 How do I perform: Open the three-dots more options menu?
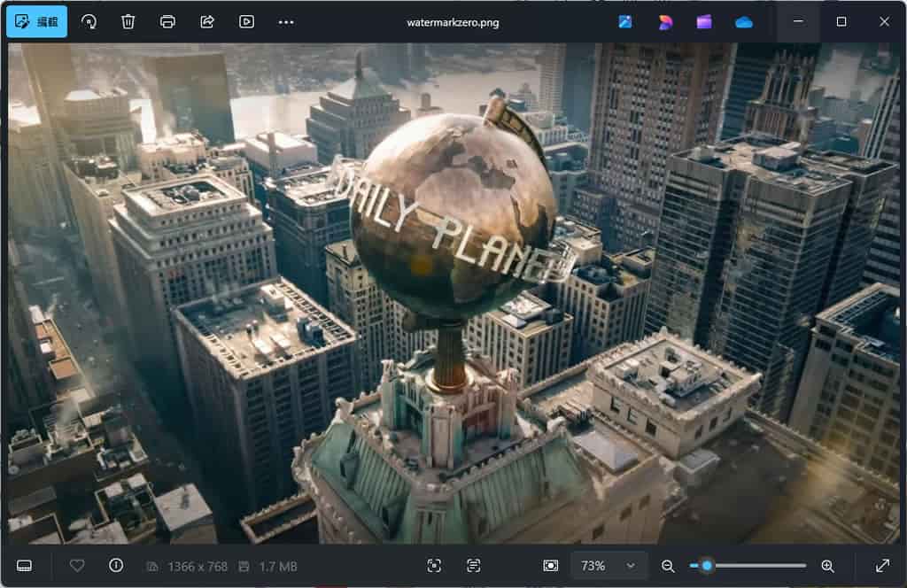coord(286,22)
